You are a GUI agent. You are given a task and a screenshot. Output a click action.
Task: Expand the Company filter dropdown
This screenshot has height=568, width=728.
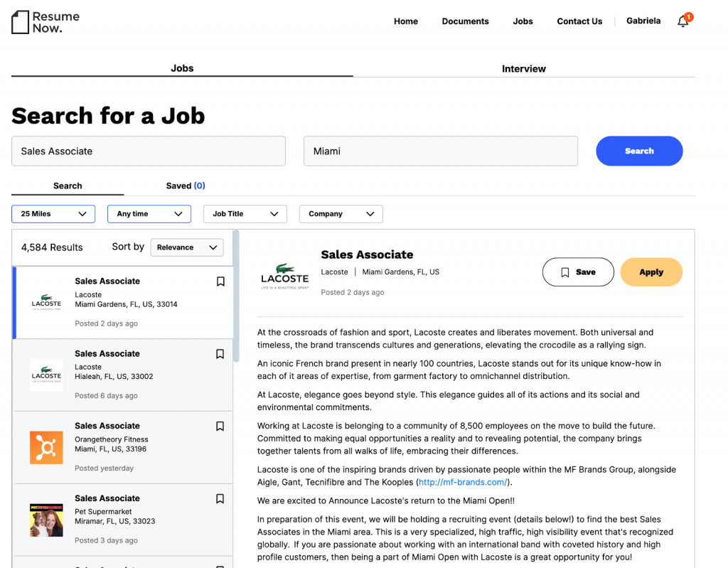tap(341, 214)
